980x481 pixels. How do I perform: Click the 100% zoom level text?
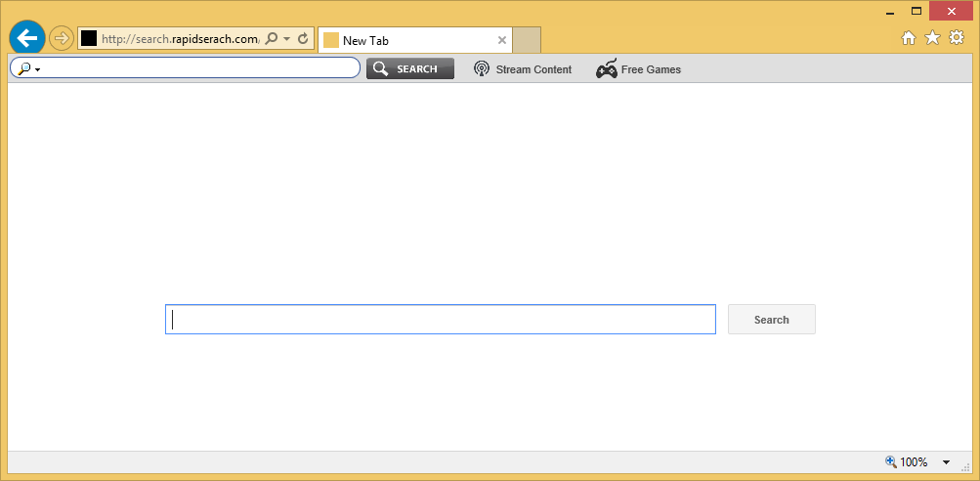(914, 462)
